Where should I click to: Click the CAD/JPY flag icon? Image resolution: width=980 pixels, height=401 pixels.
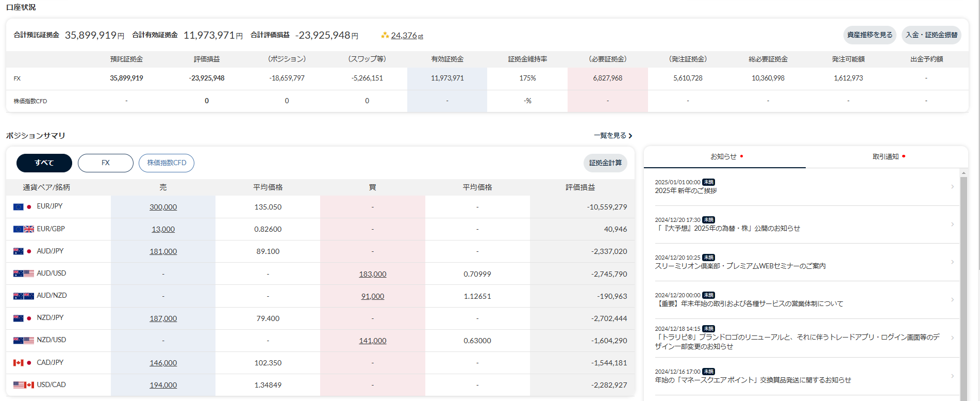pos(23,363)
